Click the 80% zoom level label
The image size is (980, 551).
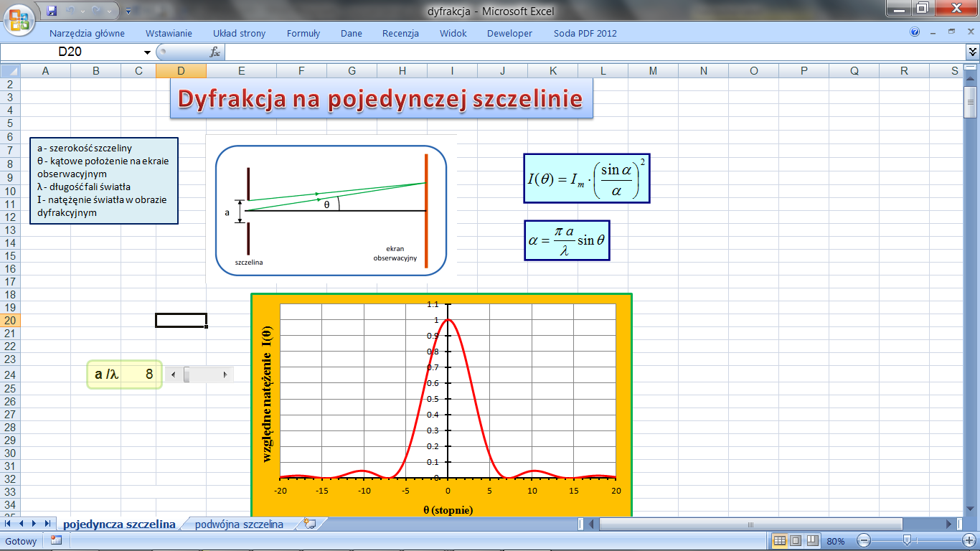point(836,541)
